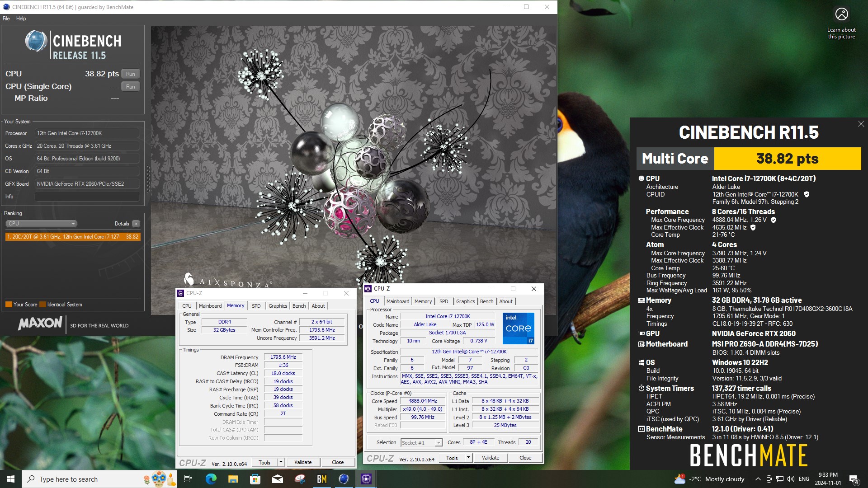Click Tools button in right CPU-Z window
Image resolution: width=868 pixels, height=488 pixels.
(x=452, y=458)
